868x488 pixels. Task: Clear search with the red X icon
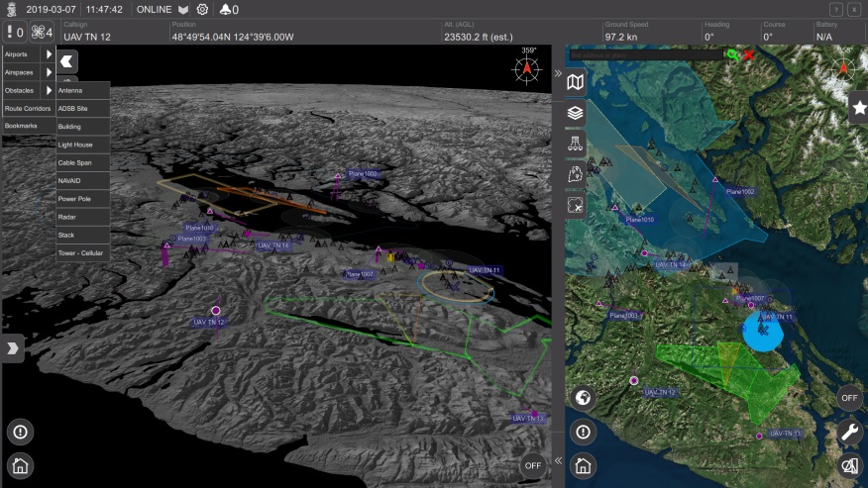click(x=748, y=55)
